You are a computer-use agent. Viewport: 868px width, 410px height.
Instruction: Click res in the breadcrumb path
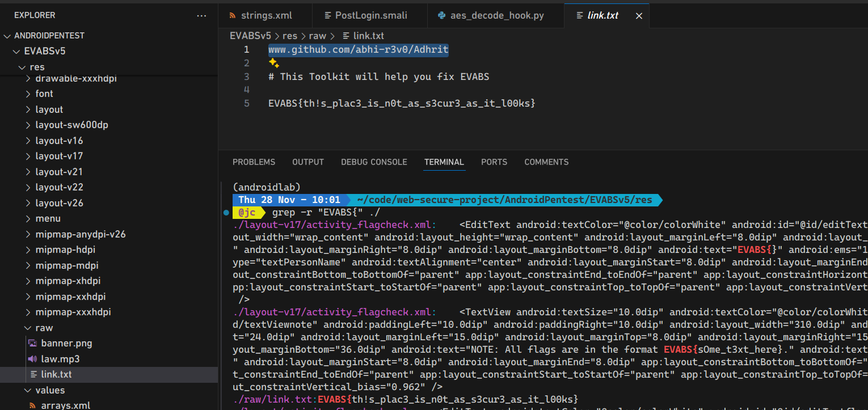[x=289, y=36]
